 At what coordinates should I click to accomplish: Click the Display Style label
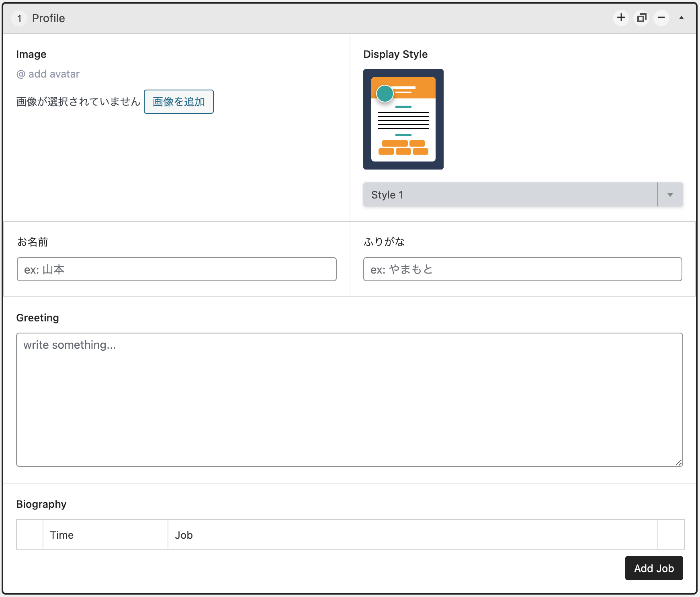[395, 54]
